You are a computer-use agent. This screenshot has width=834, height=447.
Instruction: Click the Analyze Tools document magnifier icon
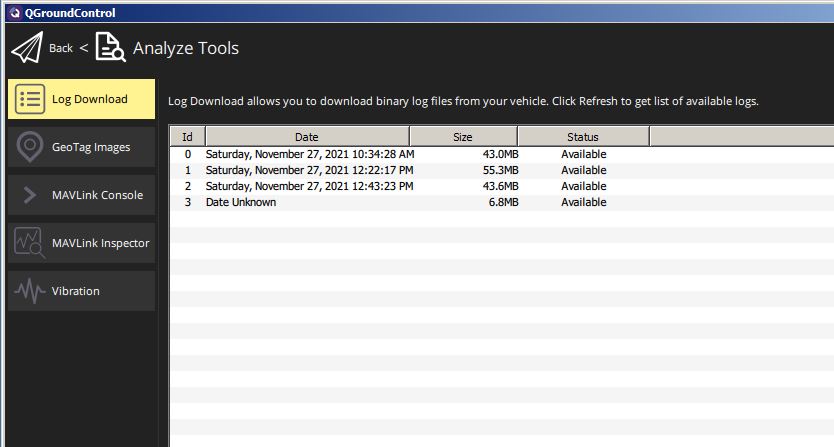pyautogui.click(x=110, y=47)
